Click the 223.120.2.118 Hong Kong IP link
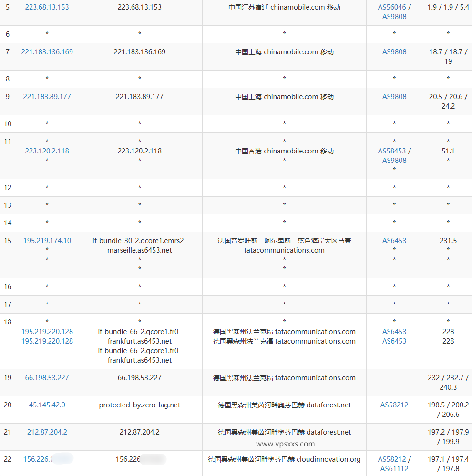This screenshot has height=476, width=472. click(46, 151)
